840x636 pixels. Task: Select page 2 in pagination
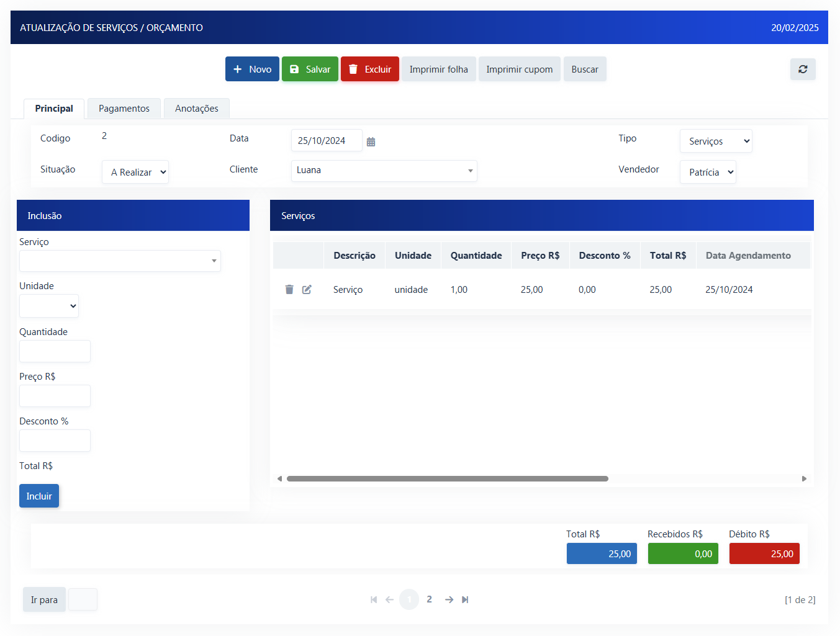429,599
